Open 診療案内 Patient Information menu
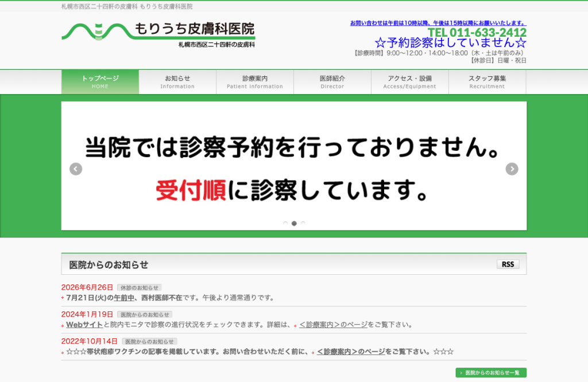 [x=255, y=81]
